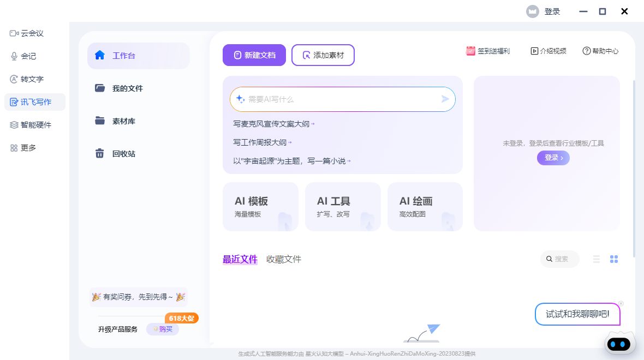
Task: Minimize the window
Action: (x=583, y=11)
